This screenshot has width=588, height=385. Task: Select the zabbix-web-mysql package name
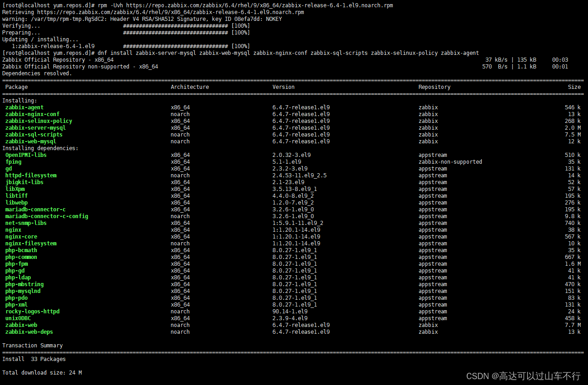click(x=31, y=141)
